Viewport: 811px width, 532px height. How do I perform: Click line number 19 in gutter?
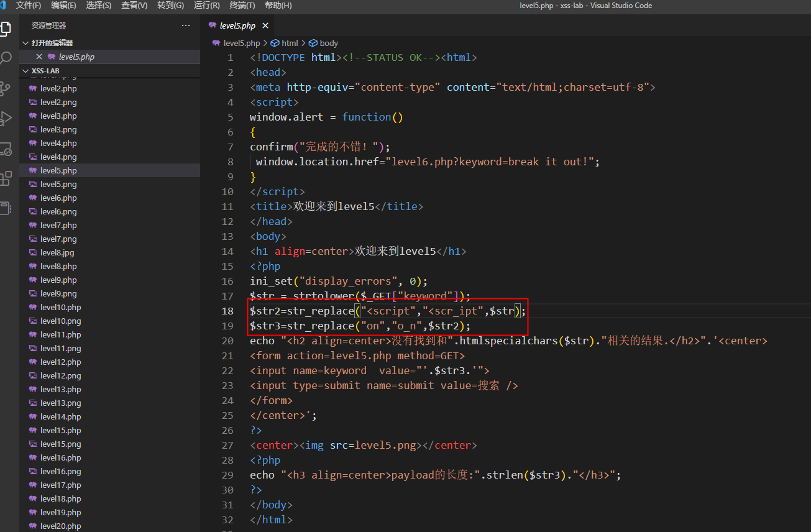click(x=227, y=326)
